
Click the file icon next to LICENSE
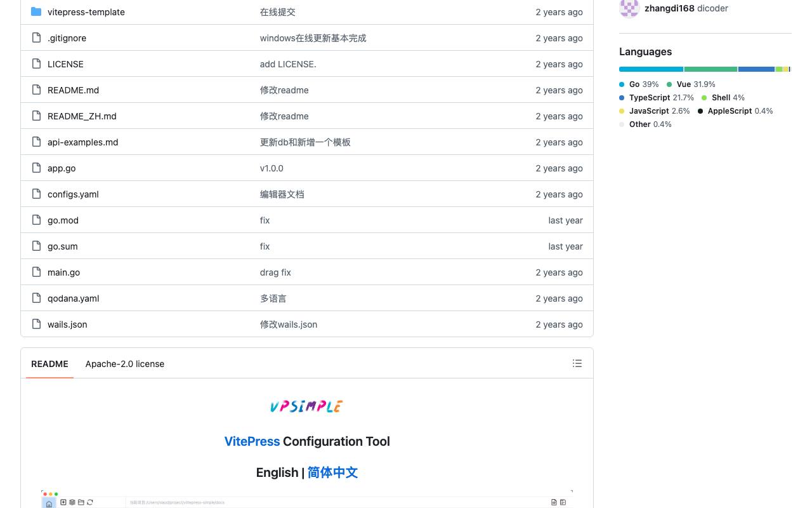click(x=36, y=63)
